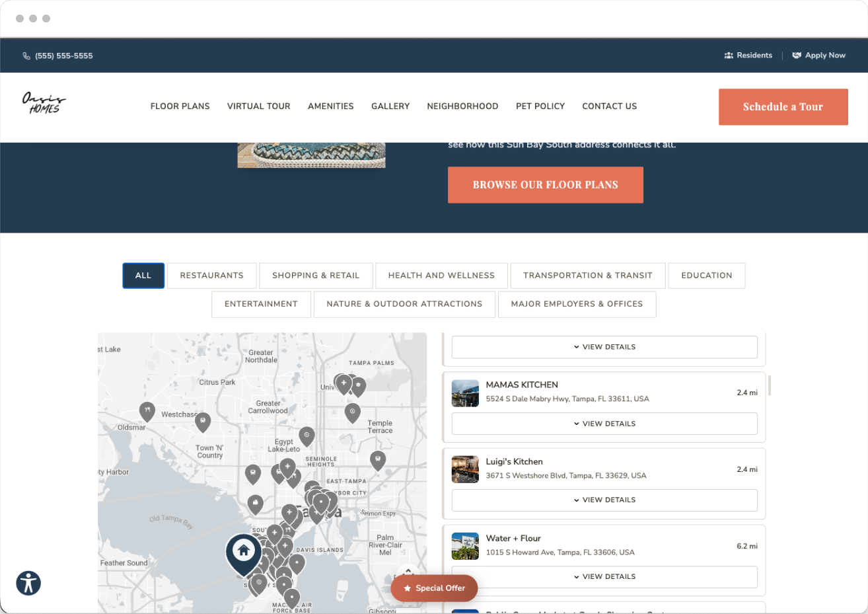Click the Residents people icon
This screenshot has width=868, height=614.
tap(729, 56)
